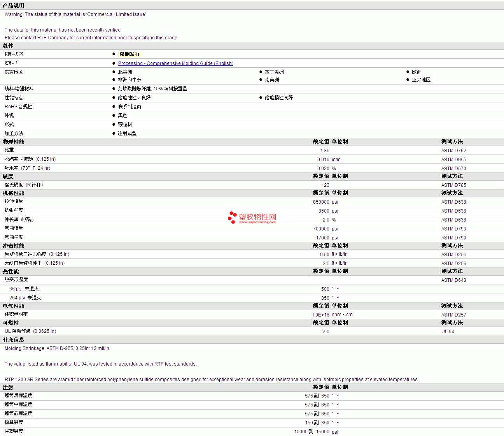
Task: Click the footnote superscript next to 资料
Action: coord(16,62)
